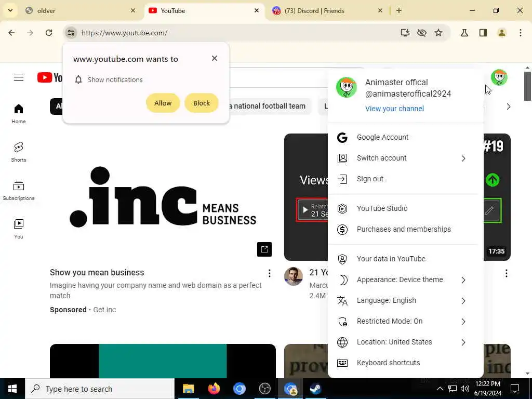Image resolution: width=532 pixels, height=399 pixels.
Task: Click the crossed-out eye tracking-protection icon
Action: point(422,33)
